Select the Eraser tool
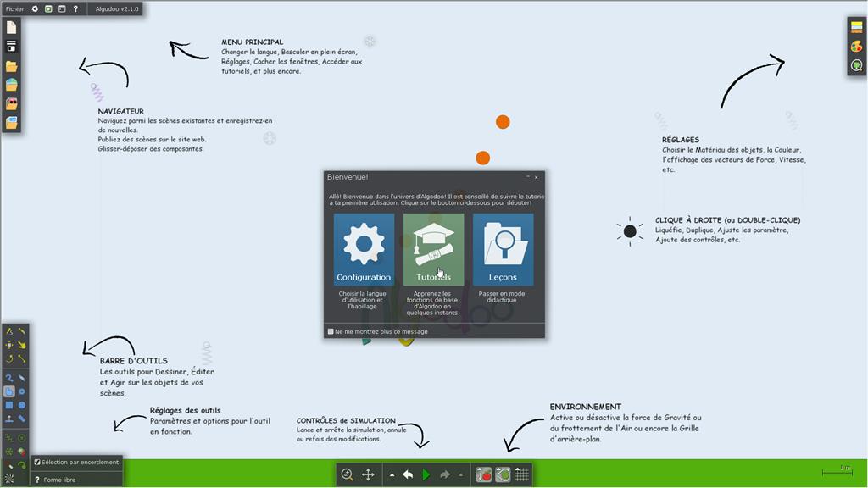The height and width of the screenshot is (488, 868). click(x=21, y=379)
